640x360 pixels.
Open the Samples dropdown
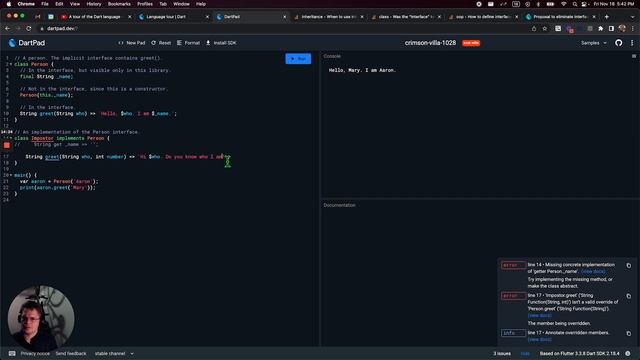click(593, 43)
